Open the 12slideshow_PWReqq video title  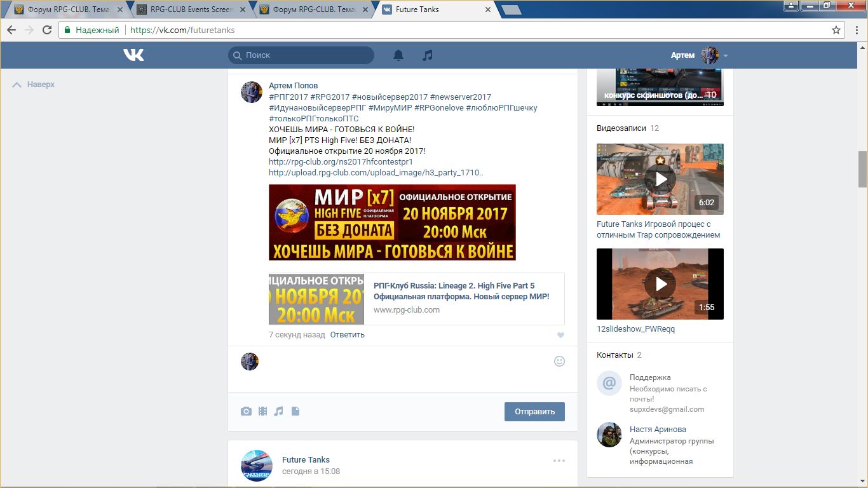pyautogui.click(x=635, y=329)
